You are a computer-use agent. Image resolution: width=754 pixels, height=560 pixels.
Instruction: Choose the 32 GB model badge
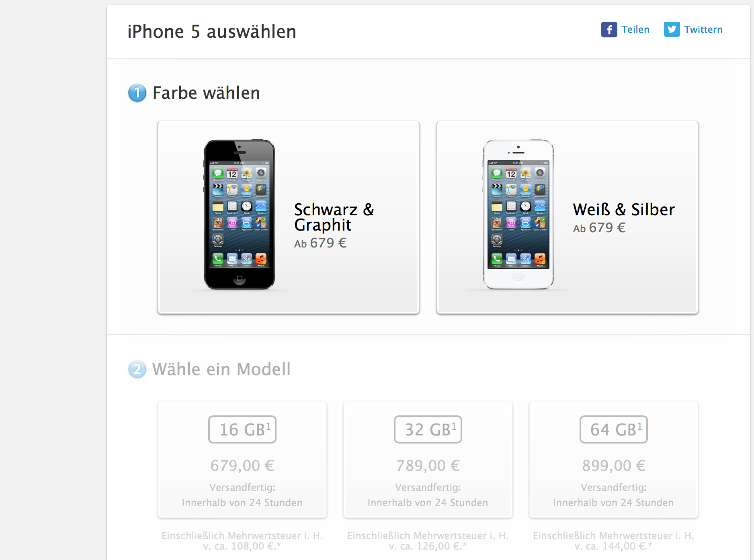[x=428, y=429]
